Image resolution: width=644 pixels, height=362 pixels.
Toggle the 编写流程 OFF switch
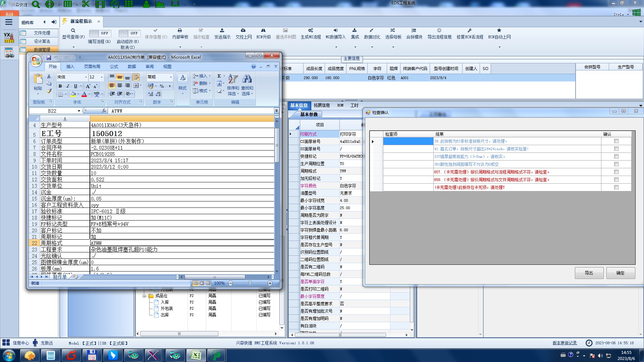100,33
